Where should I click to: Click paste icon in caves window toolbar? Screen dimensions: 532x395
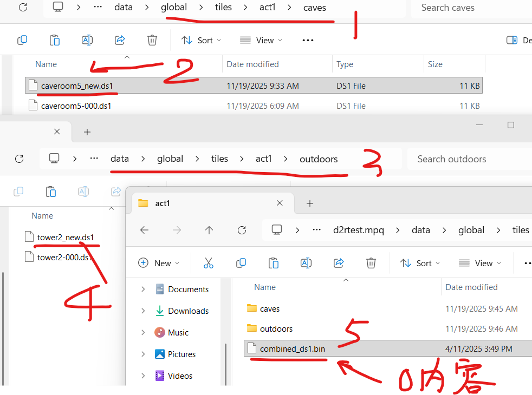pyautogui.click(x=55, y=40)
